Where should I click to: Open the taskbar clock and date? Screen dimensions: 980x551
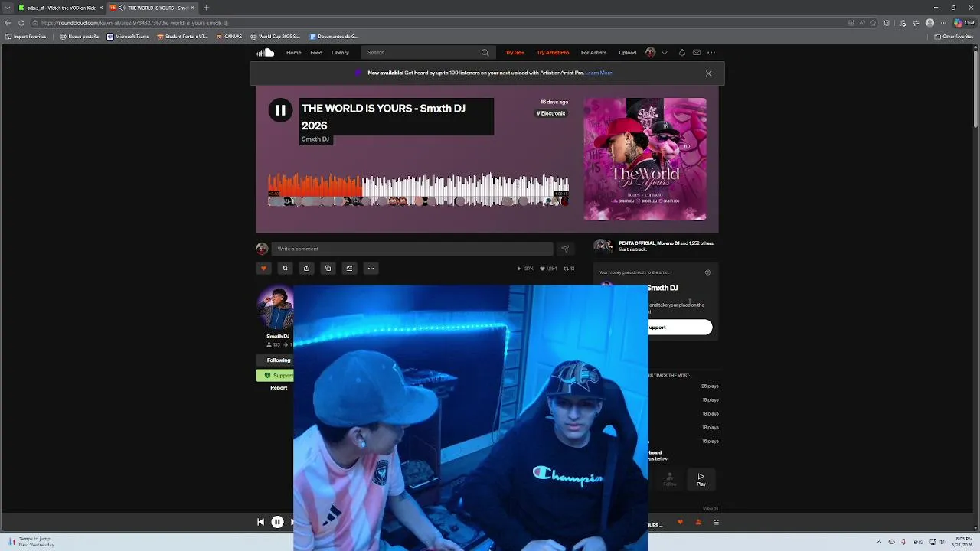pos(963,542)
